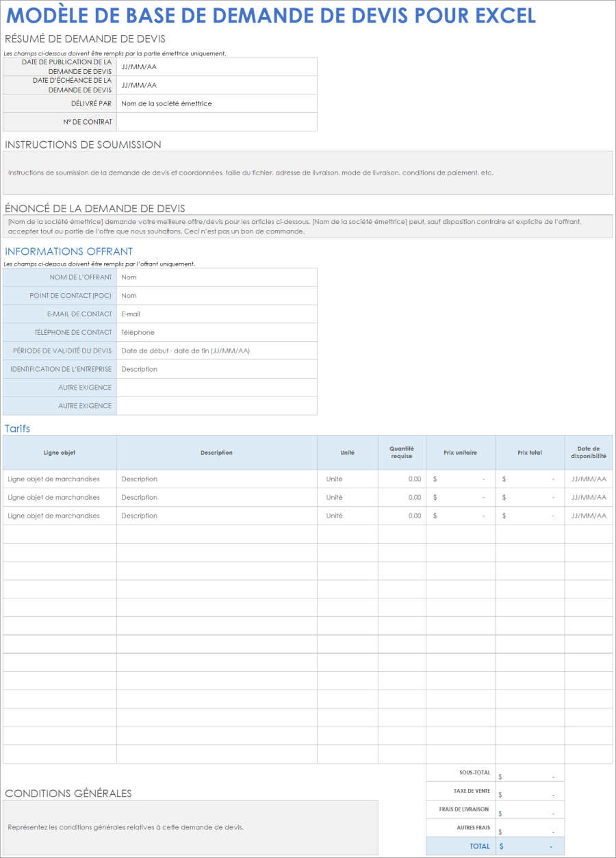Click the CONDITIONS GÉNÉRALES text box
616x858 pixels.
tap(192, 825)
